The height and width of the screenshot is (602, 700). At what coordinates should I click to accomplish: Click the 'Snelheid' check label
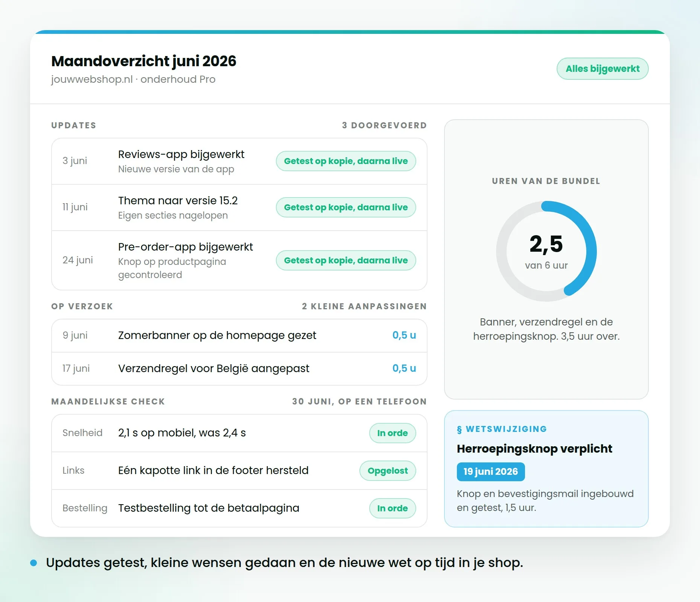[82, 433]
